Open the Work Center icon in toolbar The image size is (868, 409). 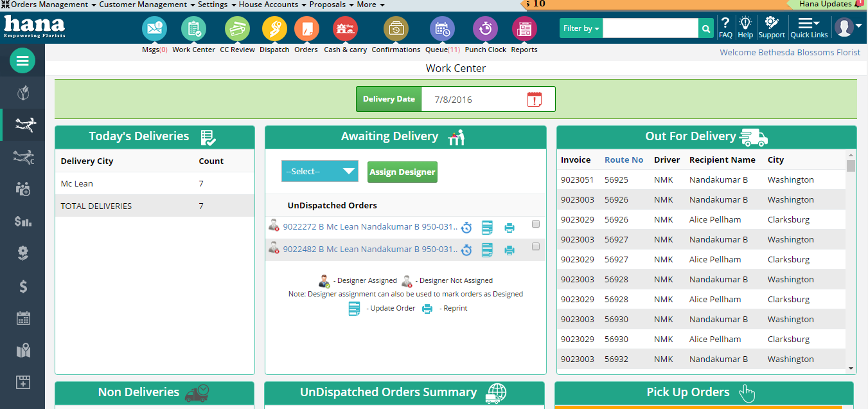click(193, 29)
